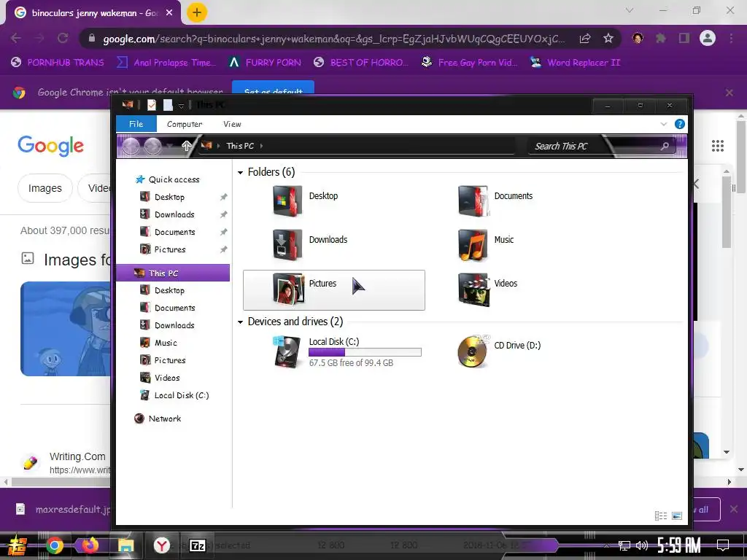This screenshot has height=560, width=747.
Task: Bookmark this page with the star icon
Action: click(608, 39)
